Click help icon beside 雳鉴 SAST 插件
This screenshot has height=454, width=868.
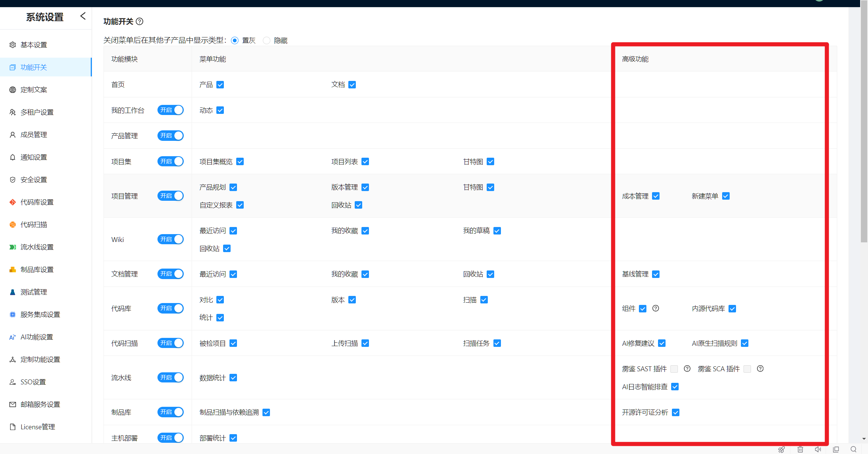click(x=687, y=369)
